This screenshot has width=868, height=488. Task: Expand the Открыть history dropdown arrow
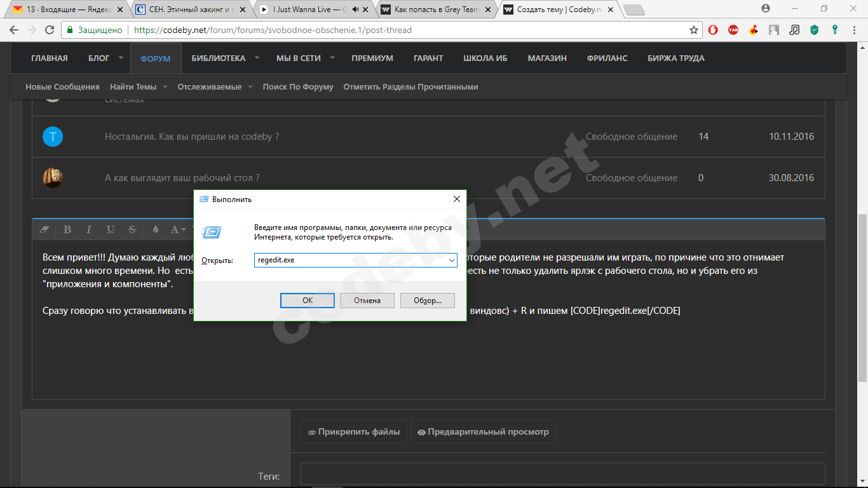[x=451, y=261]
